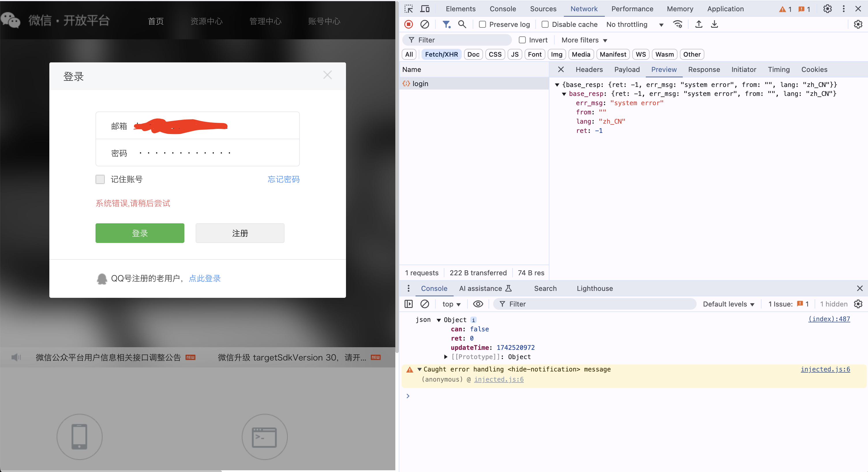Toggle the device toolbar icon
Viewport: 868px width, 472px height.
coord(425,9)
